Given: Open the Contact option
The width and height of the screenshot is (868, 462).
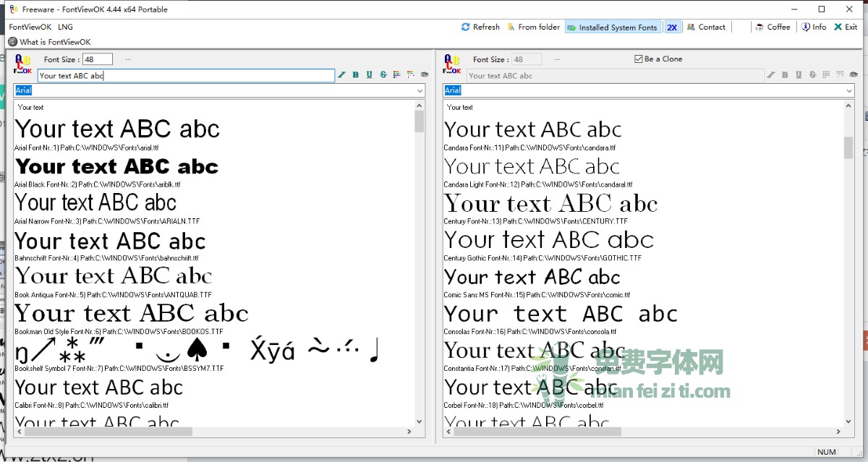Looking at the screenshot, I should click(705, 27).
